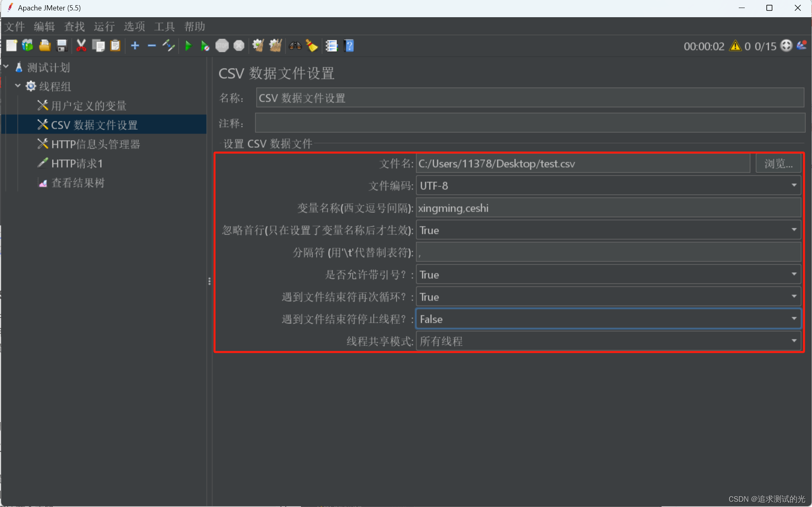812x507 pixels.
Task: Expand all nodes with the plus icon
Action: [135, 46]
